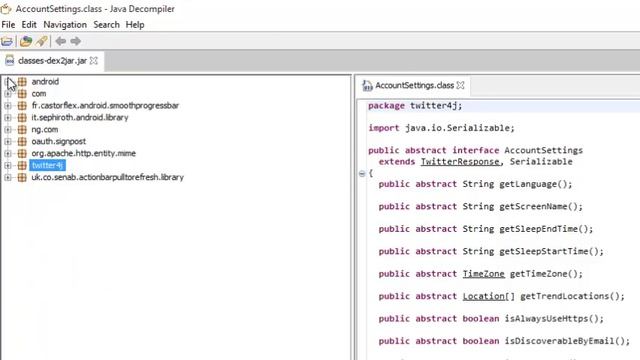Open the Edit menu
Image resolution: width=640 pixels, height=360 pixels.
[29, 24]
